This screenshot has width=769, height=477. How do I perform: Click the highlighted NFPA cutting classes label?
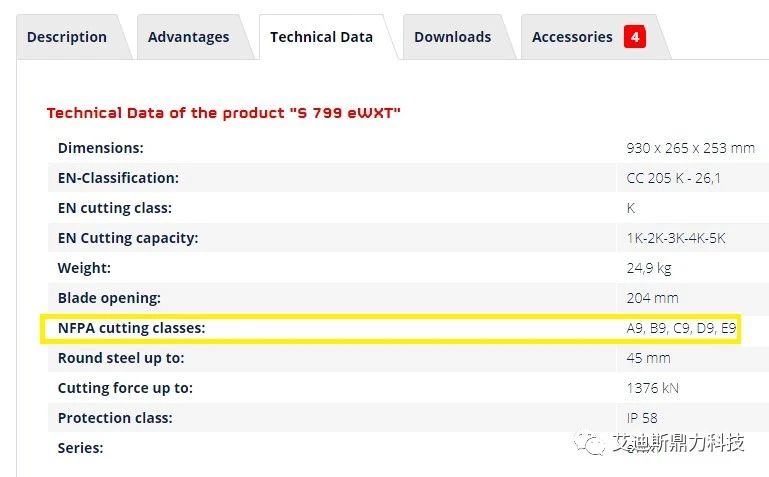131,328
